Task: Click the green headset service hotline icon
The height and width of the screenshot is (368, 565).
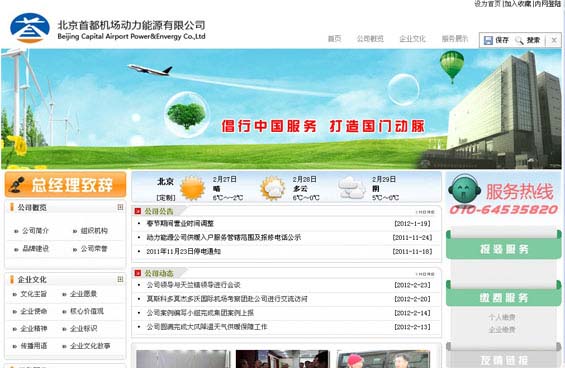Action: click(464, 189)
